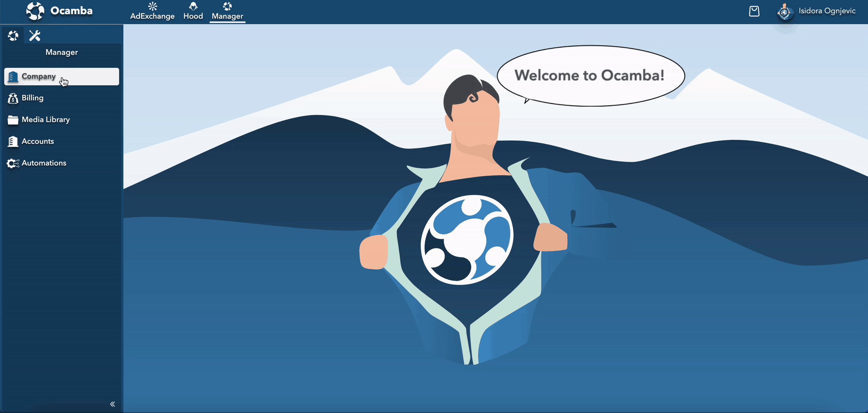Open the AdExchange tab
868x413 pixels.
coord(152,12)
